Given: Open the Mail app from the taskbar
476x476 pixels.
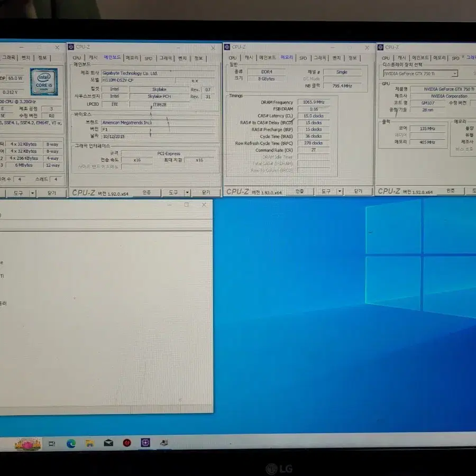Looking at the screenshot, I should (108, 443).
